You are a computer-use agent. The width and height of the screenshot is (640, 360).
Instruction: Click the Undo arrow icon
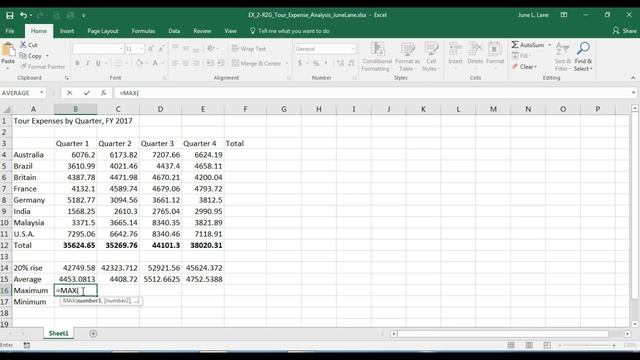tap(23, 15)
